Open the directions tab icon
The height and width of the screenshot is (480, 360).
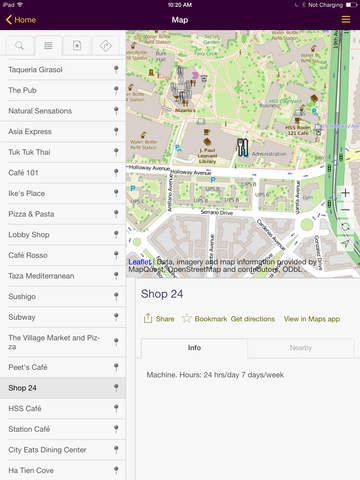point(105,45)
